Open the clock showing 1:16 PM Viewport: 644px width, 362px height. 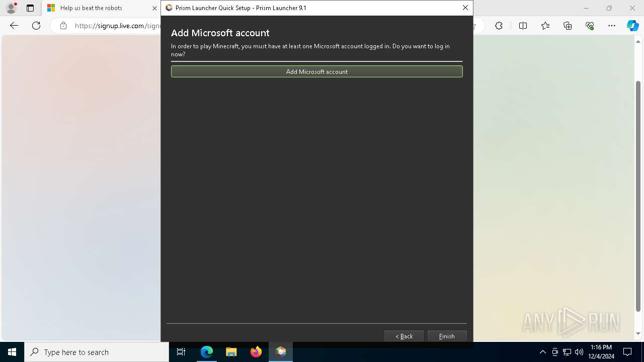(x=601, y=352)
